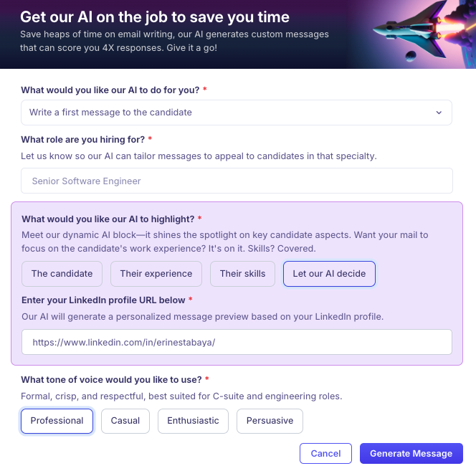Switch tone of voice to Casual
Viewport: 476px width, 476px height.
point(125,421)
